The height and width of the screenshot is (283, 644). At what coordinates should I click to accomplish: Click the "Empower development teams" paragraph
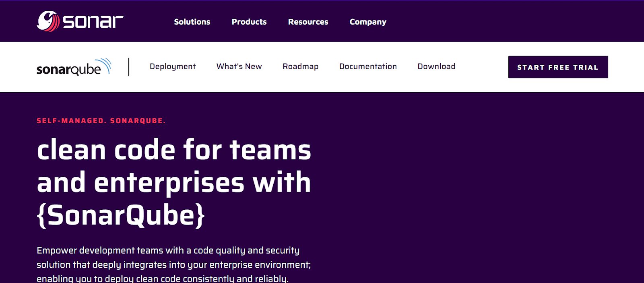point(174,264)
